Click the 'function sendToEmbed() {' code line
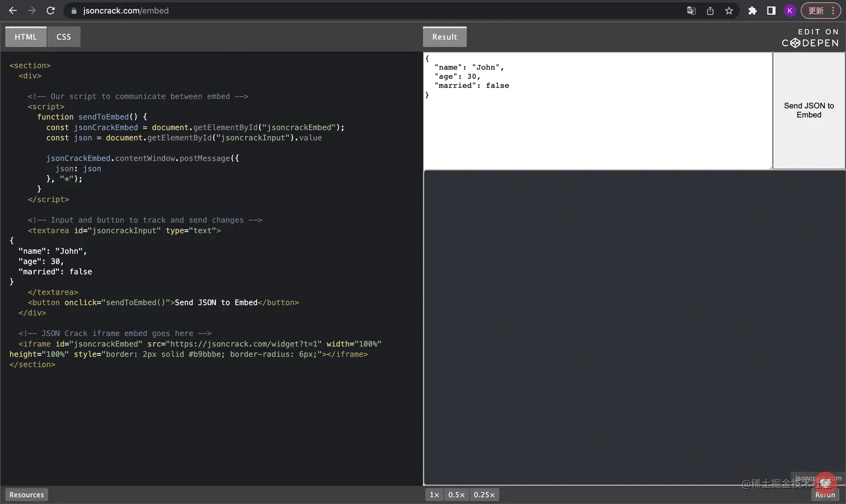Image resolution: width=846 pixels, height=504 pixels. 92,117
